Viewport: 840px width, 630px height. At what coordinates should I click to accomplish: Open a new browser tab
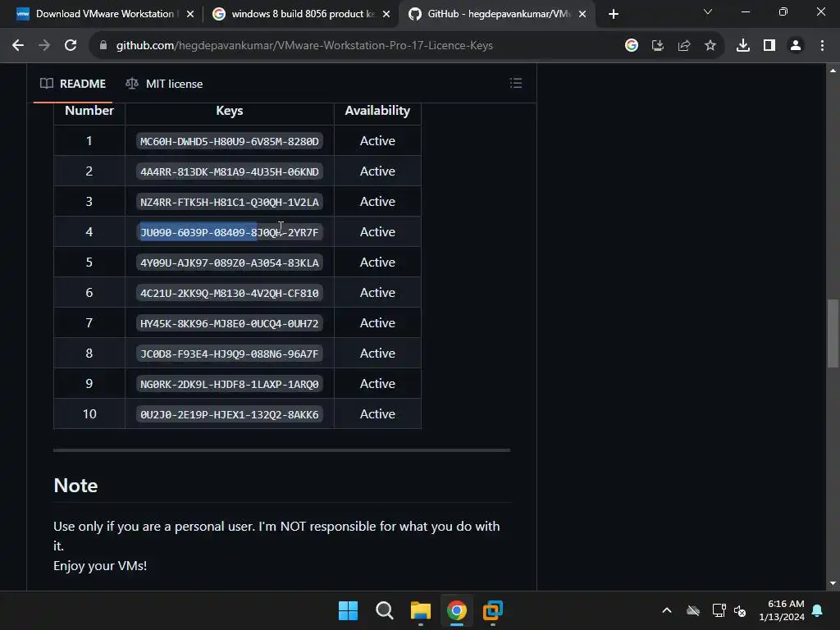click(x=614, y=14)
